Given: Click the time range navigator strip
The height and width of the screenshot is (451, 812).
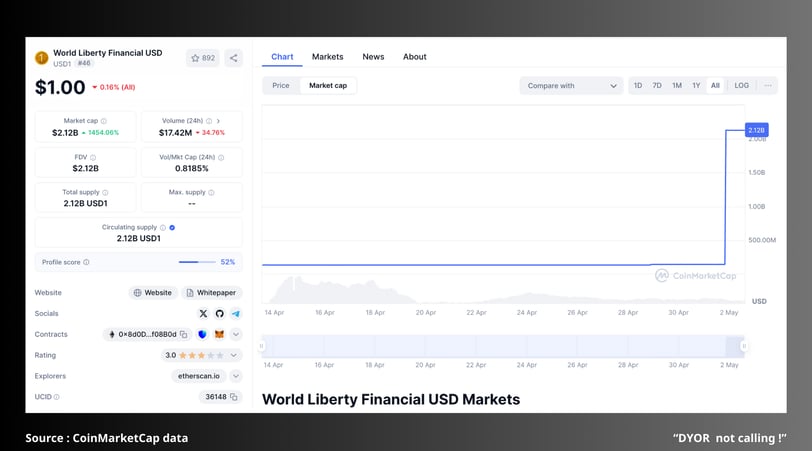Looking at the screenshot, I should point(503,346).
